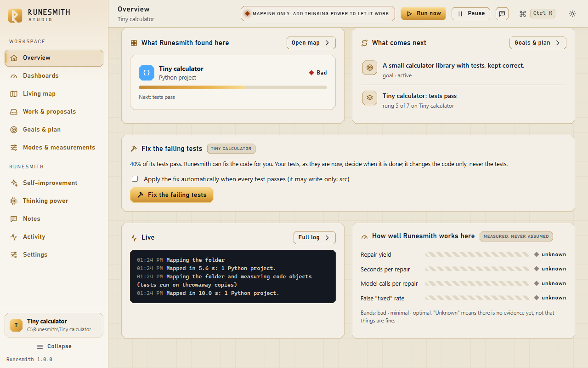The height and width of the screenshot is (368, 588).
Task: Select Overview in the sidebar
Action: (54, 58)
